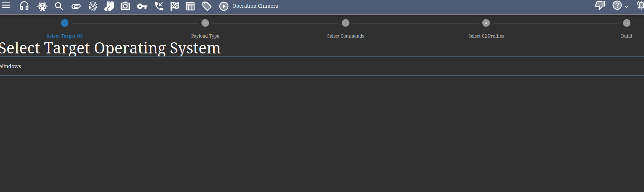Open the camera screenshots icon
The height and width of the screenshot is (192, 644).
pos(125,6)
